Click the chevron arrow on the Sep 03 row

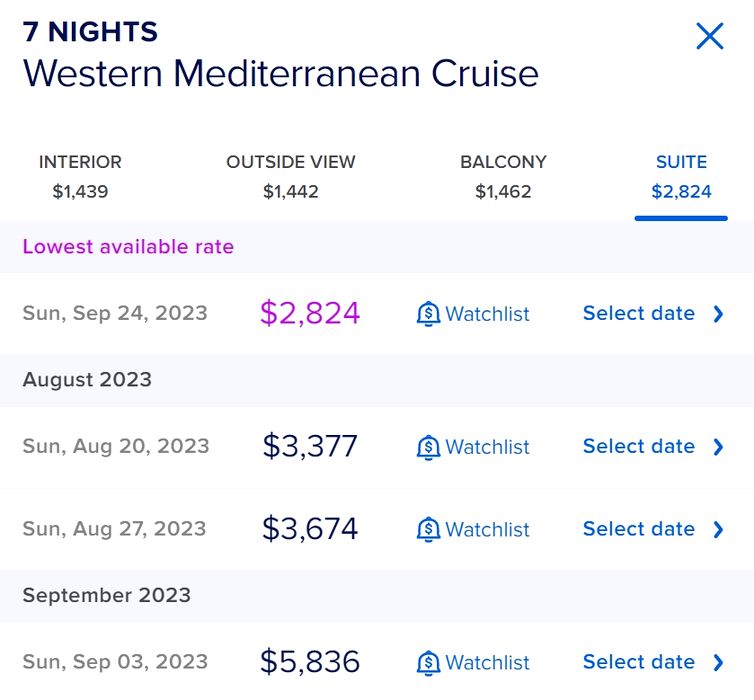[x=718, y=662]
